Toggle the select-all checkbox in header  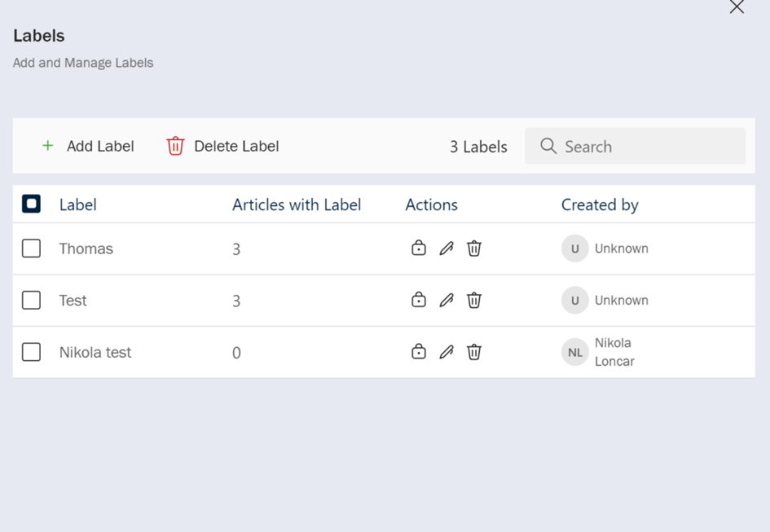tap(31, 204)
